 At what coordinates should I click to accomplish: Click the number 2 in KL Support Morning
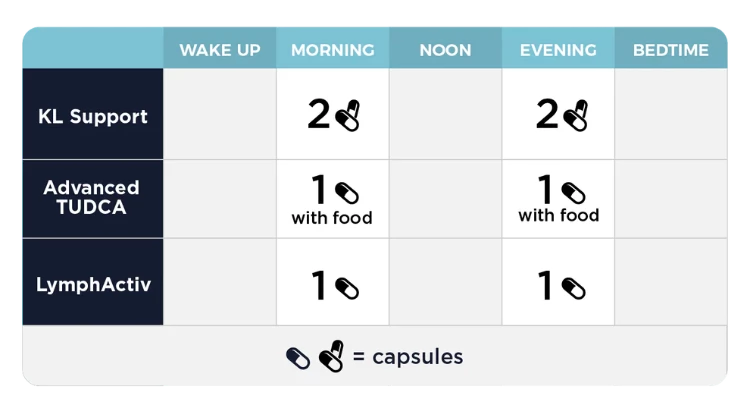tap(318, 116)
